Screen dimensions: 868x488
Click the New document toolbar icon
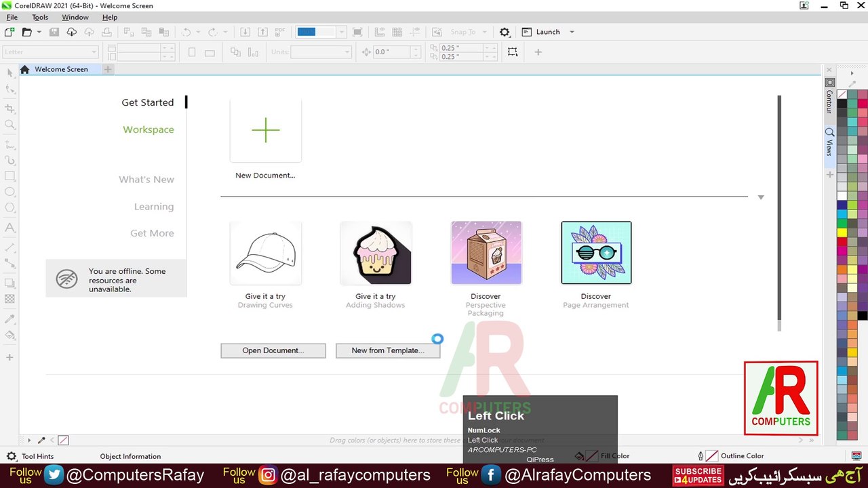point(9,32)
